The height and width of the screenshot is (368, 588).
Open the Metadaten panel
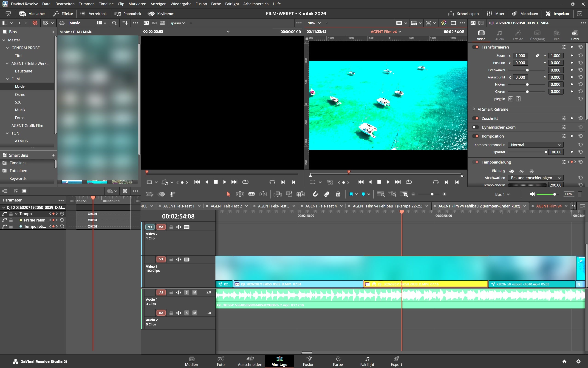(525, 14)
